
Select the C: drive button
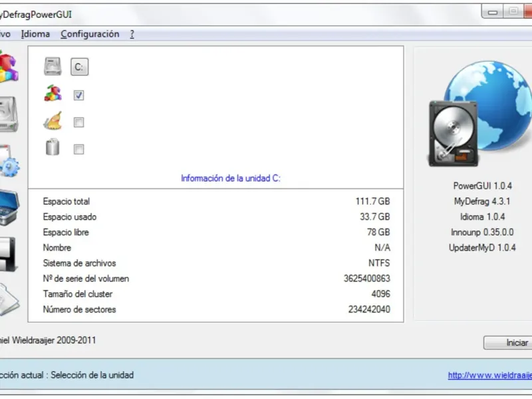(x=79, y=67)
